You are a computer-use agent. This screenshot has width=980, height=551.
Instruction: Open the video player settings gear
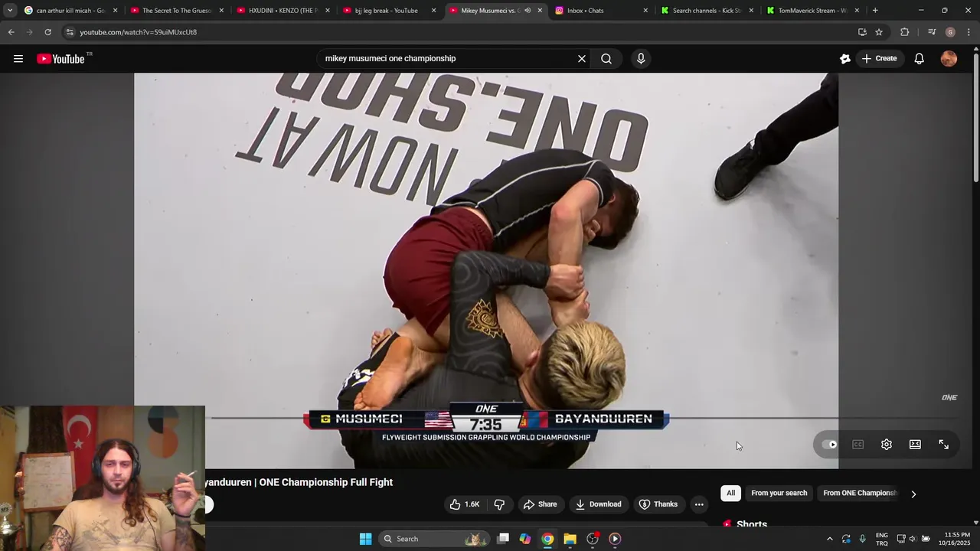click(887, 445)
